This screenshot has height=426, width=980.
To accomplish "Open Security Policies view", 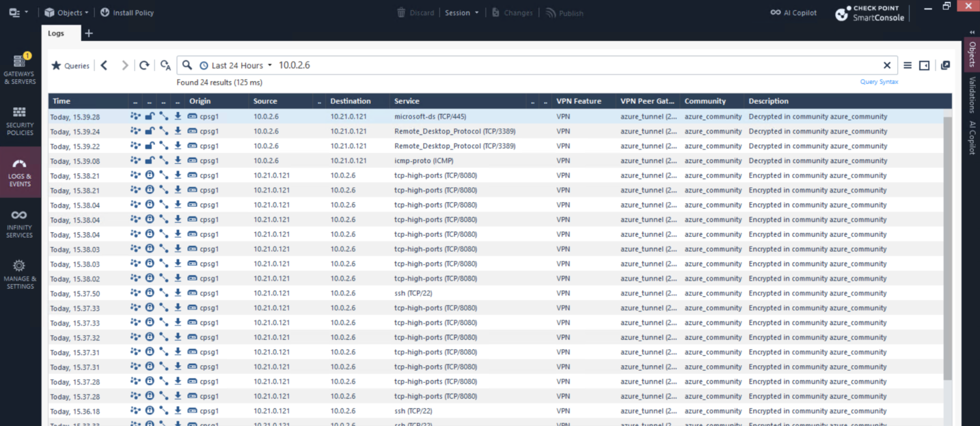I will click(20, 121).
